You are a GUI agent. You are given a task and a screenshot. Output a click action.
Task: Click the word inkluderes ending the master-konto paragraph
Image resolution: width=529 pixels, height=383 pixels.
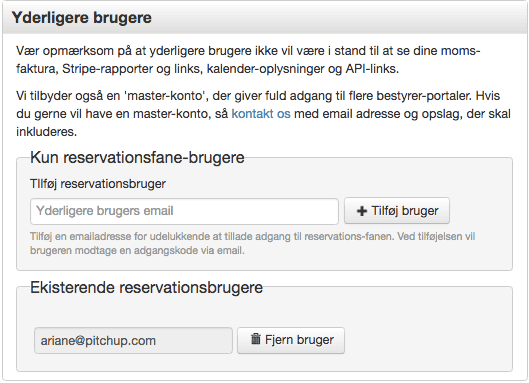[47, 132]
